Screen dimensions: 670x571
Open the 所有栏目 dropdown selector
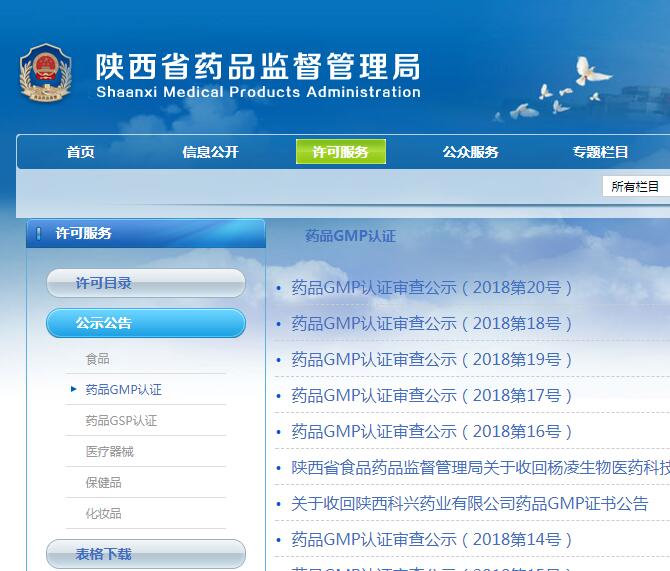(636, 186)
